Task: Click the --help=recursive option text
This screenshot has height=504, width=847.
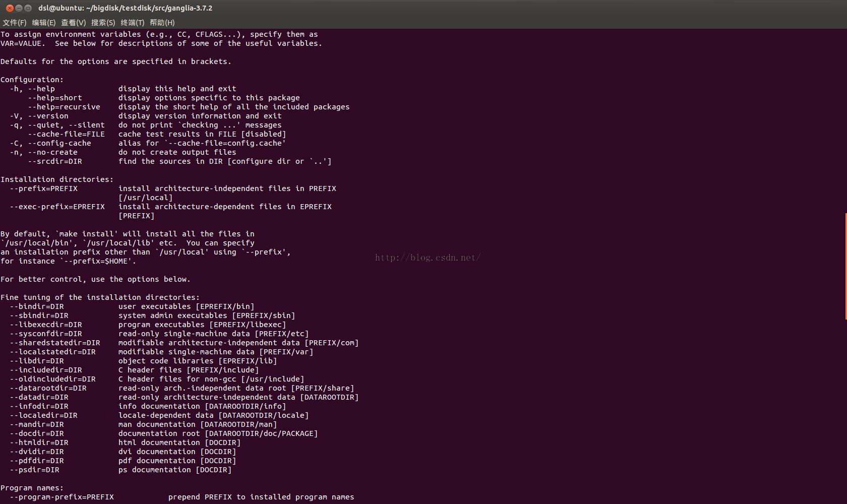Action: coord(64,107)
